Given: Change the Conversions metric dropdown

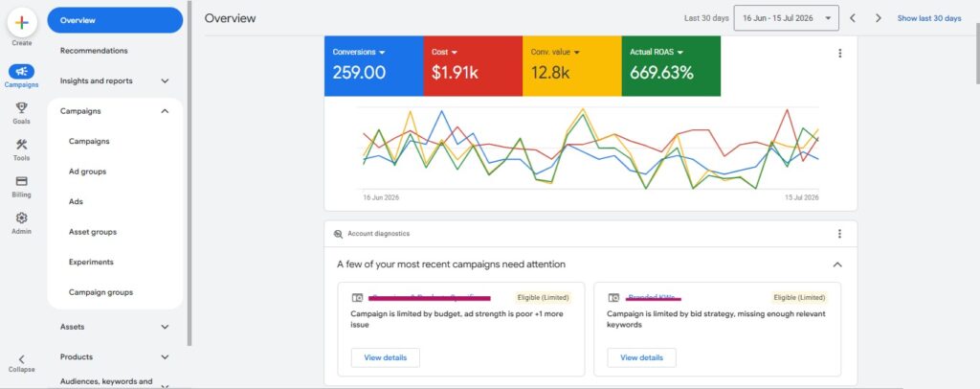Looking at the screenshot, I should 359,52.
